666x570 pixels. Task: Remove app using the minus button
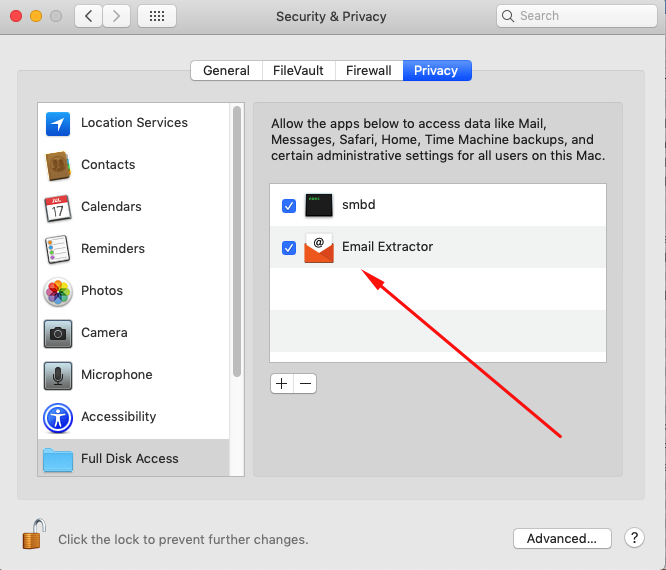[305, 383]
